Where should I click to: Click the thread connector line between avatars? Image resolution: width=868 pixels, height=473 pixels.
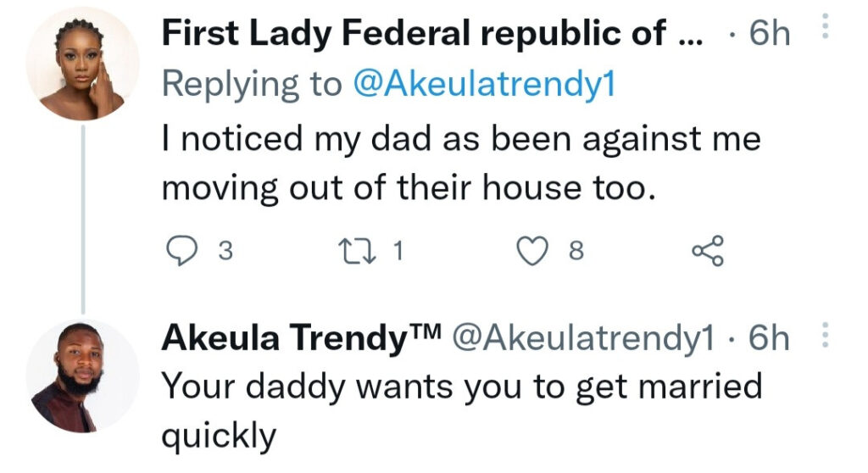click(83, 220)
